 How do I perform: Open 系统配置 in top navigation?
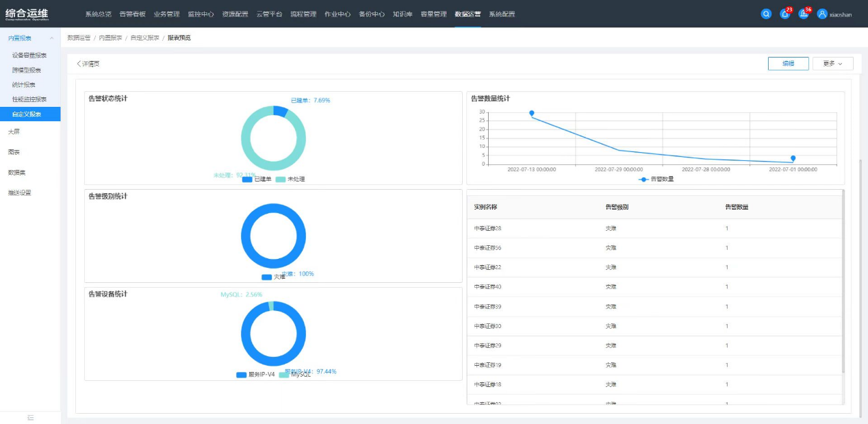click(502, 14)
